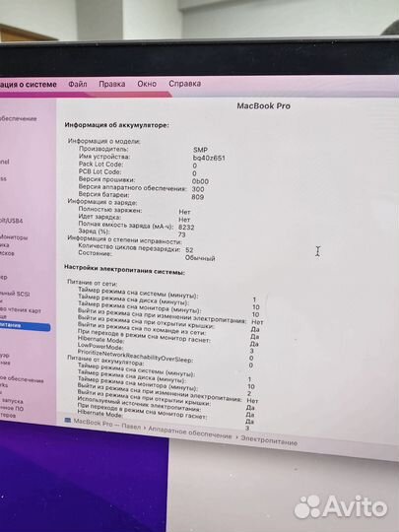Click 'Используемый источник электропитания:' label
399x532 pixels.
point(139,403)
